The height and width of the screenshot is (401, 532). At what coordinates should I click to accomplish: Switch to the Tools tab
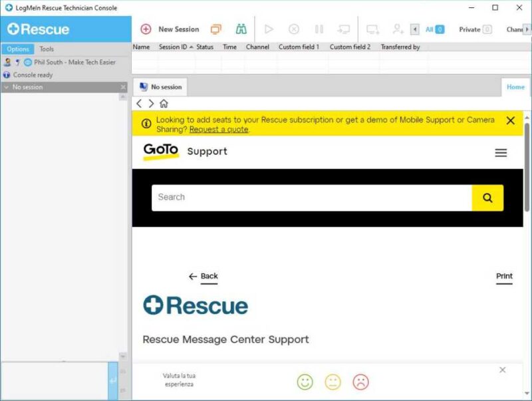click(x=46, y=49)
